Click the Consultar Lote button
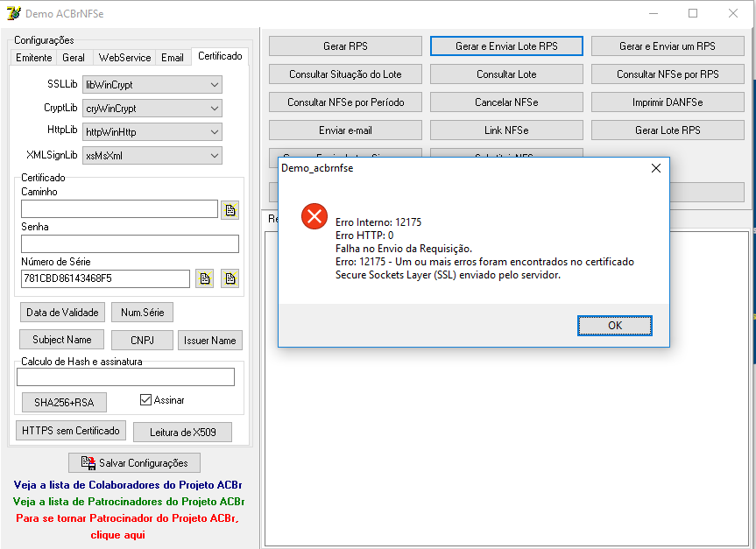Viewport: 756px width, 549px height. [506, 74]
